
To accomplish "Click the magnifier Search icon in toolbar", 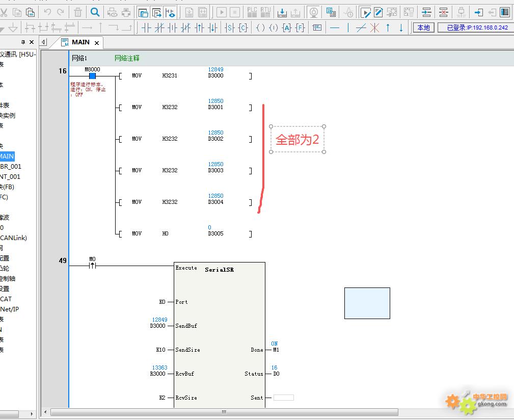I will (x=95, y=12).
